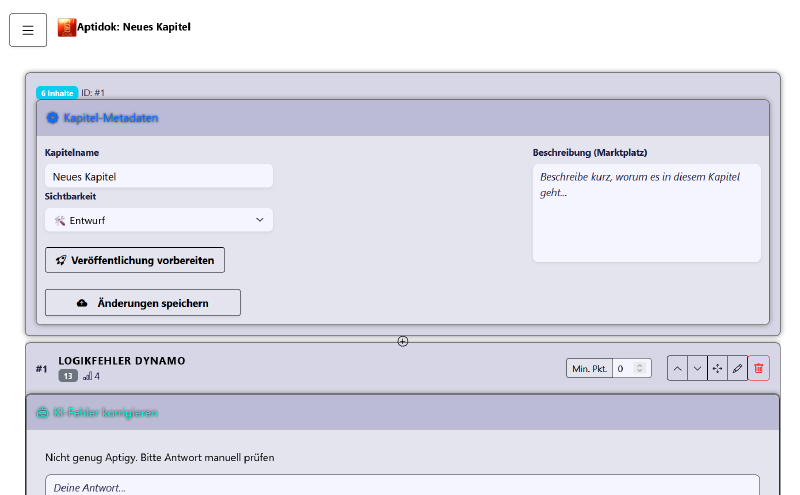Click the Kapitel-Metadaten gear icon
Viewport: 800px width, 495px height.
52,118
